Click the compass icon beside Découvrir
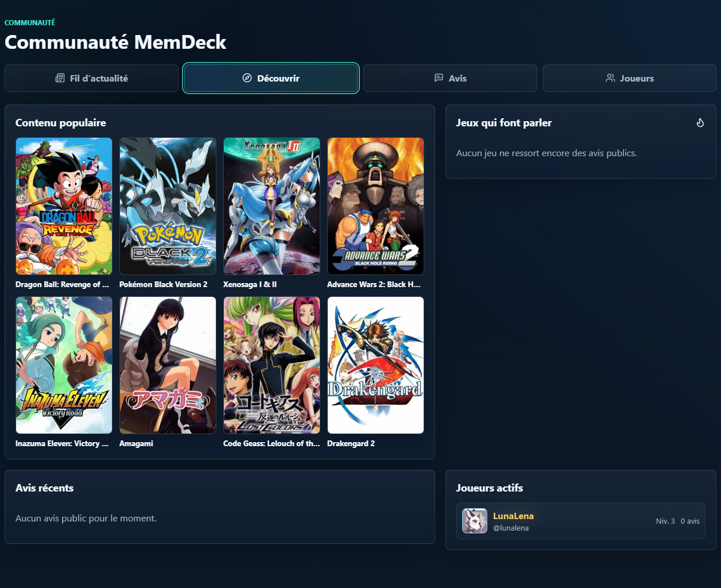Screen dimensions: 721x588 click(x=247, y=78)
